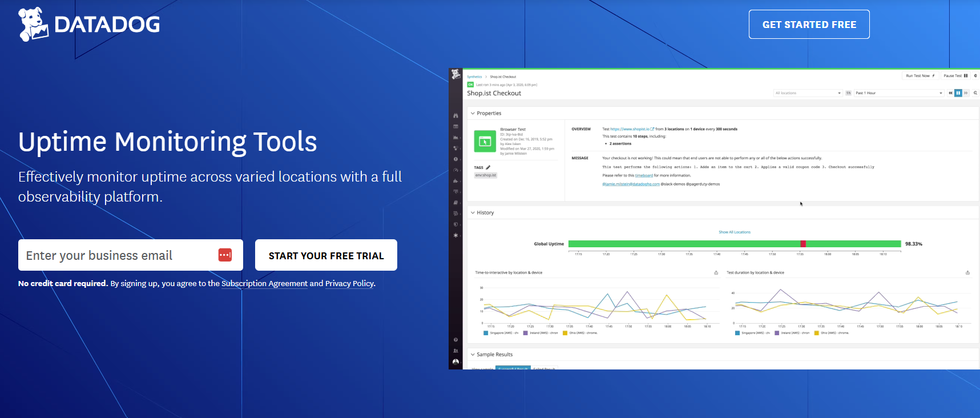
Task: Click the Shop.ist Checkout page title
Action: [494, 93]
